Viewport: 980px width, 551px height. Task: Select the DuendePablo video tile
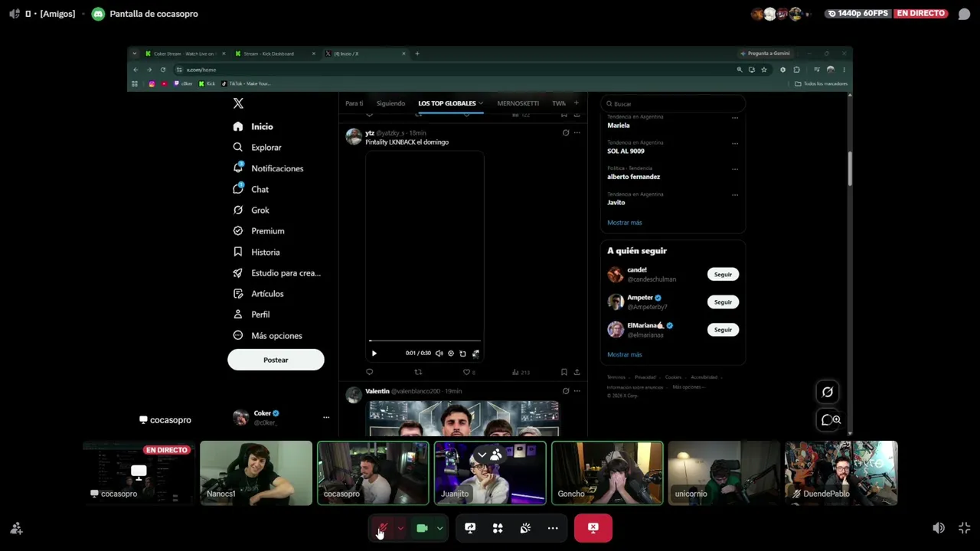click(841, 473)
